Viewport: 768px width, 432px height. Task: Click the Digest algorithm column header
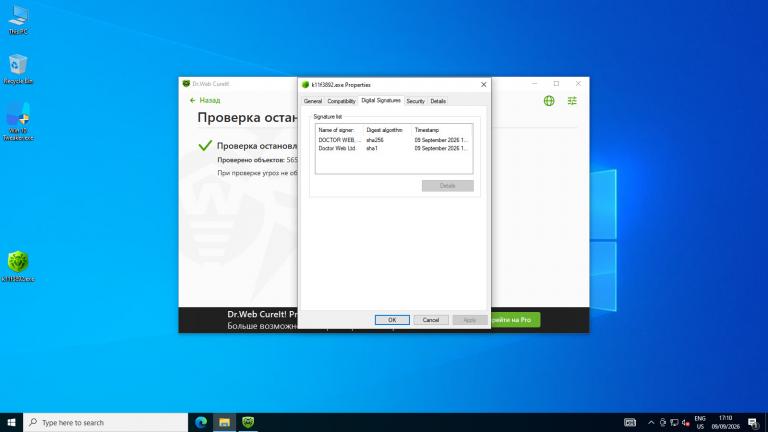point(387,130)
